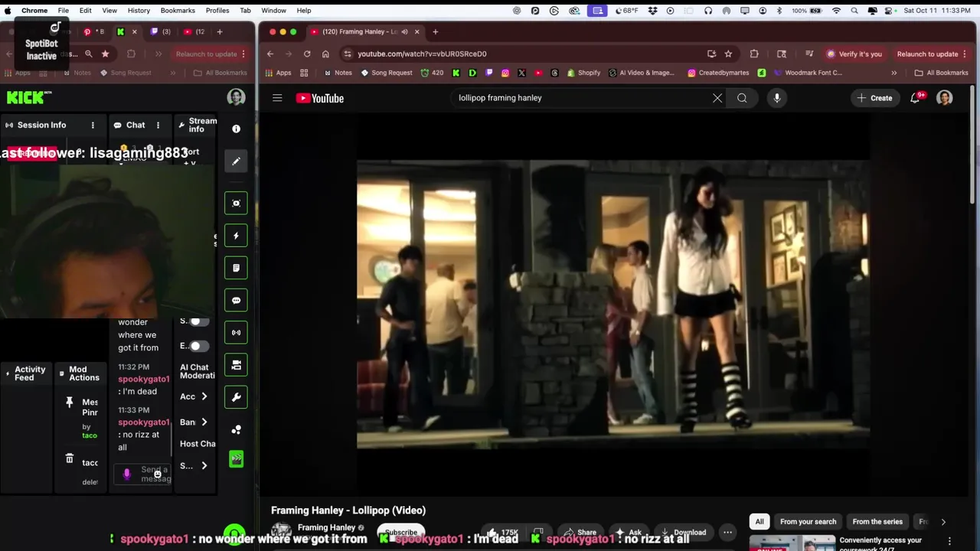This screenshot has width=980, height=551.
Task: Open the YouTube hamburger guide menu
Action: [277, 98]
